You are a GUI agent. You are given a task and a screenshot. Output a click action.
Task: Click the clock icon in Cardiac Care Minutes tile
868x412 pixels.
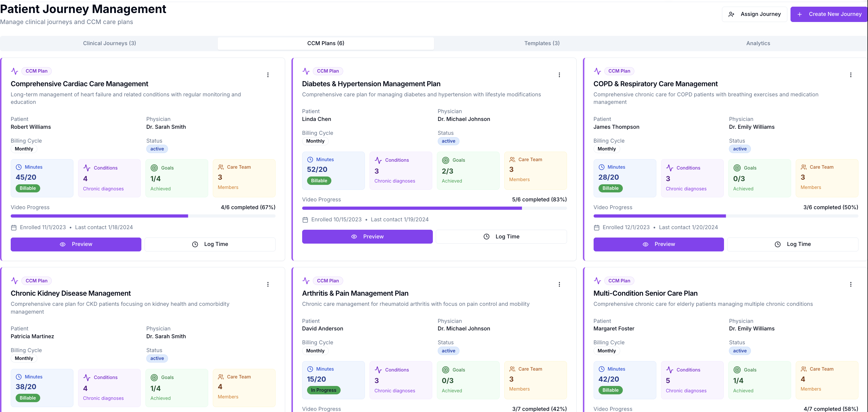(19, 167)
